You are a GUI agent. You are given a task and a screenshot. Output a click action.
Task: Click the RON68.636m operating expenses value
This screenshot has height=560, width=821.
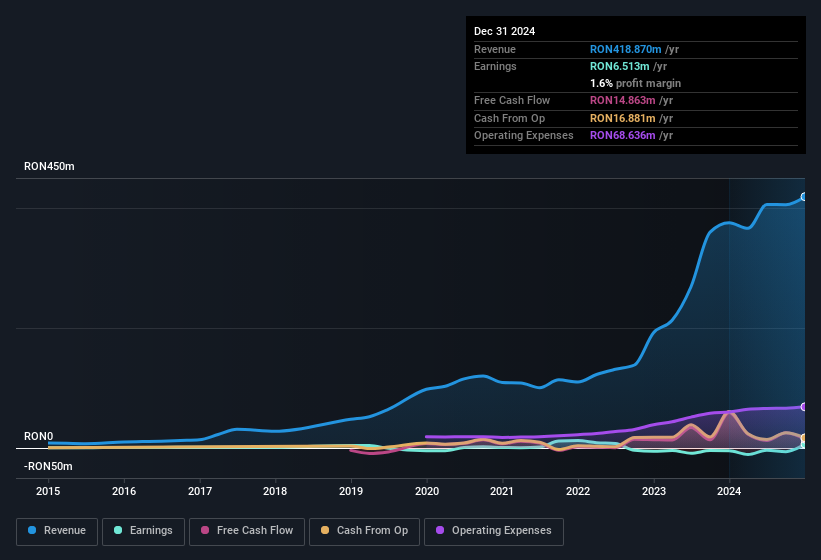point(623,136)
